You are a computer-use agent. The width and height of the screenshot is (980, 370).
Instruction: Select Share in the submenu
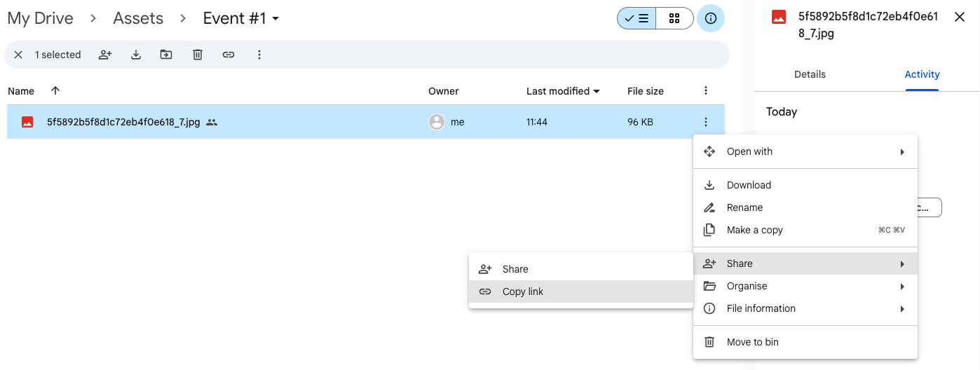[581, 269]
